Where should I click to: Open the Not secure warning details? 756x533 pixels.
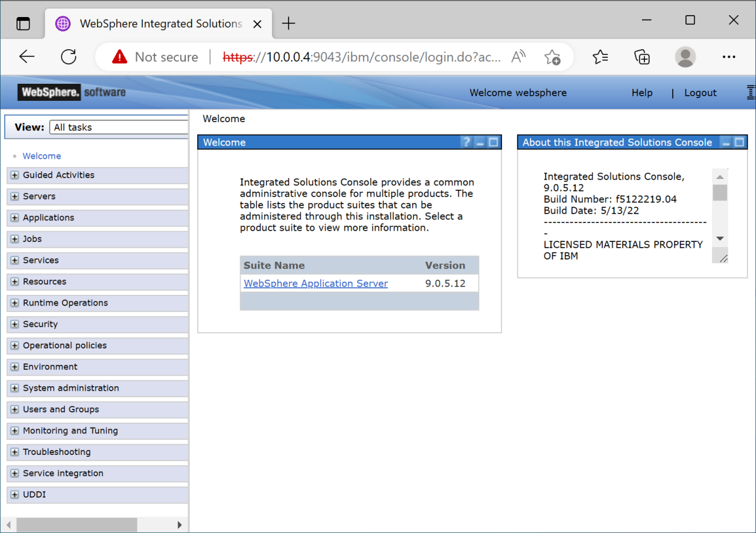point(153,57)
